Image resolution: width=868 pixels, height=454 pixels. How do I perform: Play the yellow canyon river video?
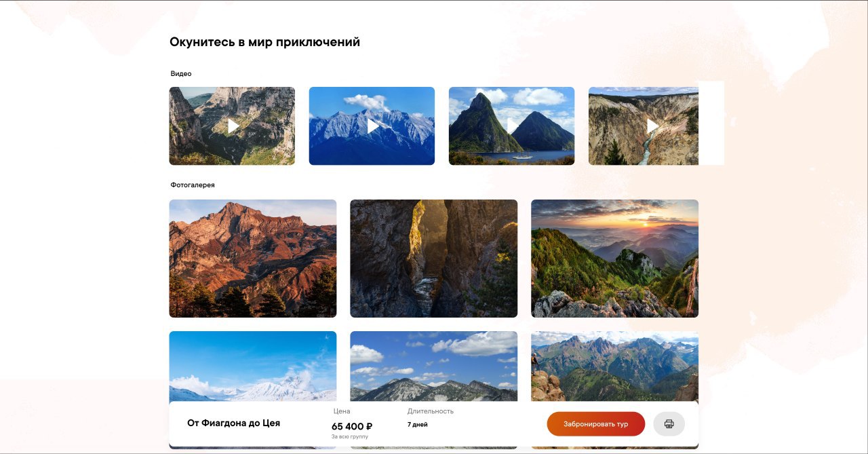point(644,126)
